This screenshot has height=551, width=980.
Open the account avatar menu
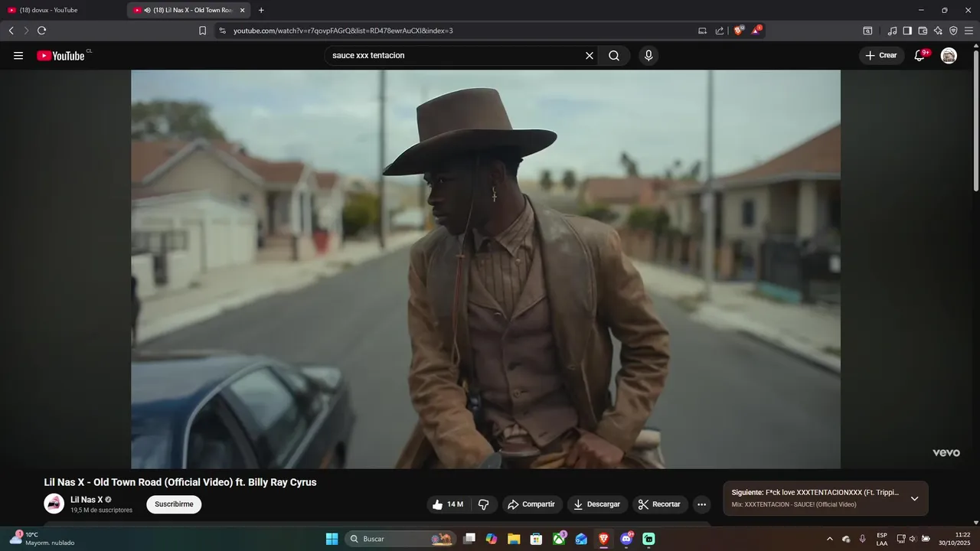point(949,56)
